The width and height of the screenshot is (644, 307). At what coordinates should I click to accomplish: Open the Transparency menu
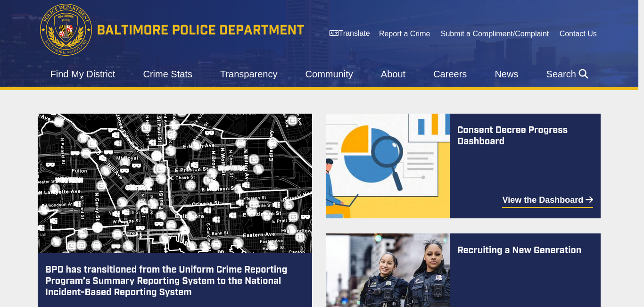point(248,74)
